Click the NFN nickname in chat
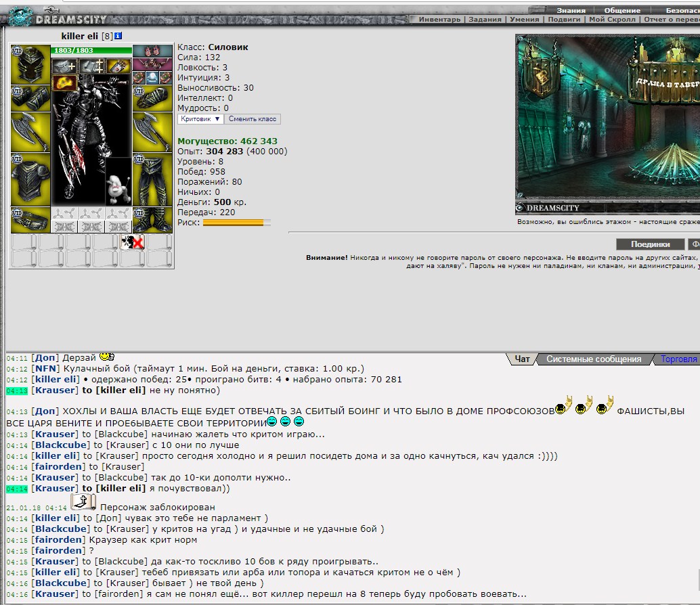The width and height of the screenshot is (700, 605). (x=45, y=369)
